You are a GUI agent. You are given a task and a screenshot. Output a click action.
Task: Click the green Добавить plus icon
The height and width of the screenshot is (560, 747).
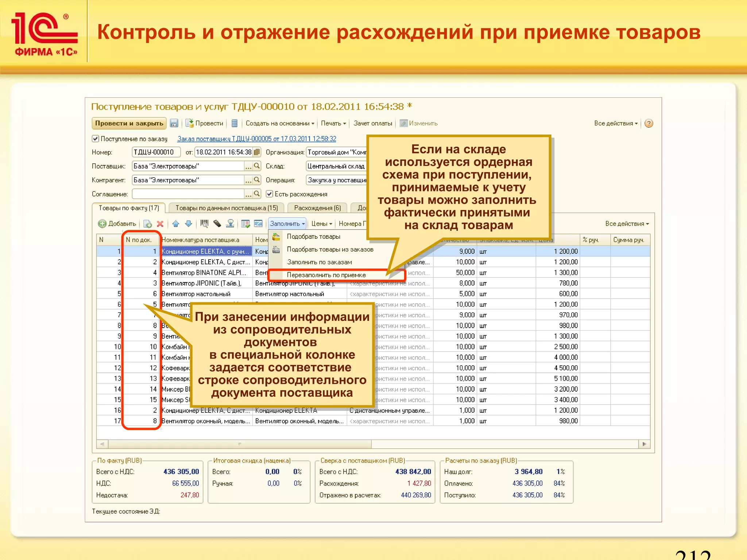tap(102, 223)
